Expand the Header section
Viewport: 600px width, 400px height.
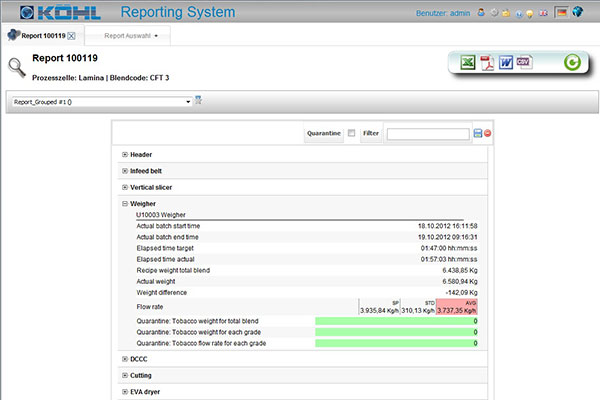(x=125, y=154)
